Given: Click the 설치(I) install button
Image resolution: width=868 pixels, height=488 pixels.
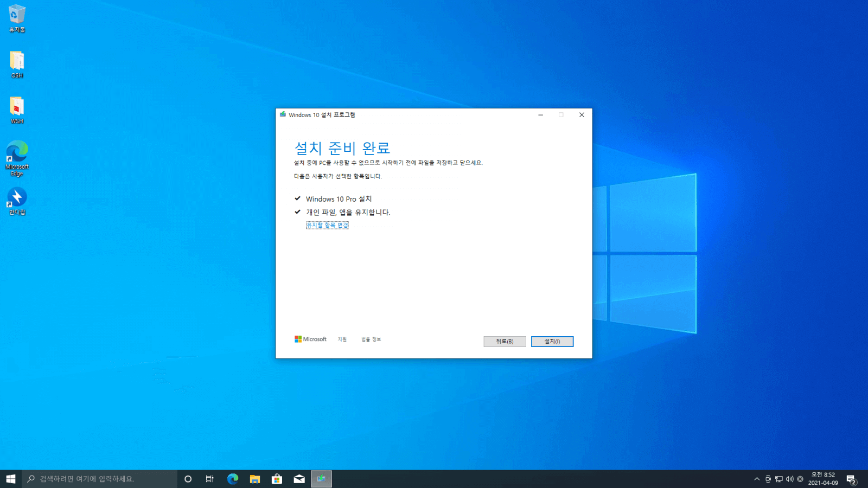Looking at the screenshot, I should (552, 341).
